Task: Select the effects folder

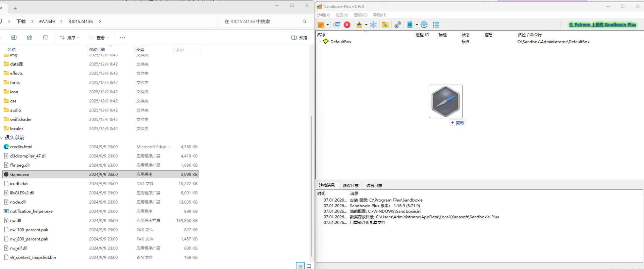Action: click(101, 73)
